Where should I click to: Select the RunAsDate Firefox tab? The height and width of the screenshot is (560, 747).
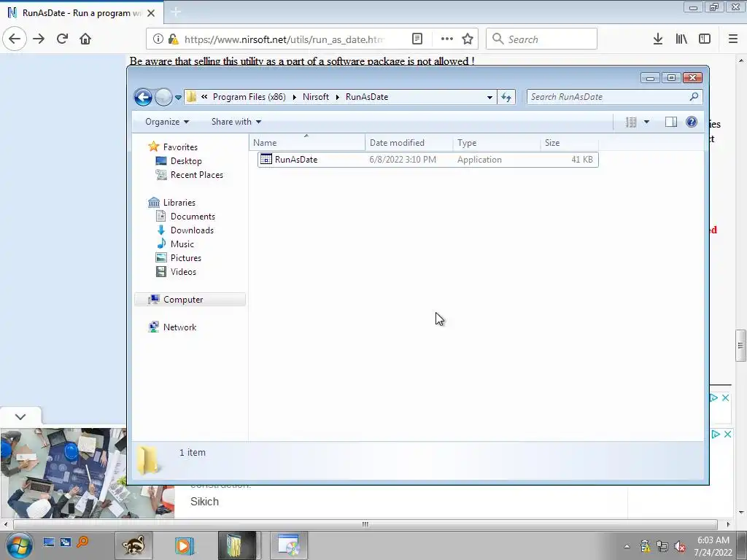click(x=82, y=13)
